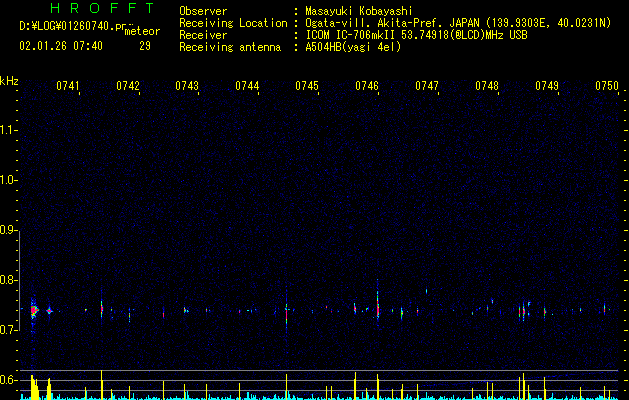Click the meteor count value 29
The image size is (629, 400).
pyautogui.click(x=145, y=46)
